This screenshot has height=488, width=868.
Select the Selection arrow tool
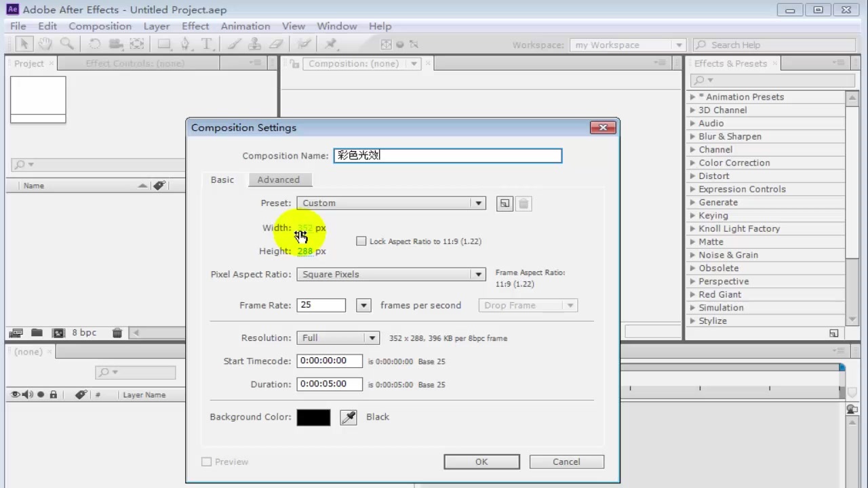pyautogui.click(x=24, y=44)
